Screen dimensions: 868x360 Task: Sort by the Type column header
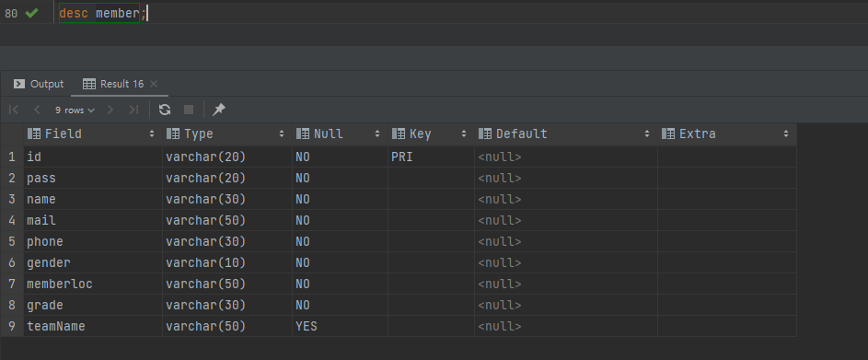click(x=227, y=134)
